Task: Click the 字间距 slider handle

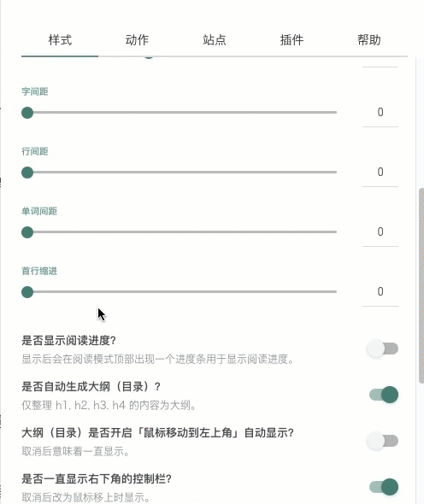Action: (x=27, y=113)
